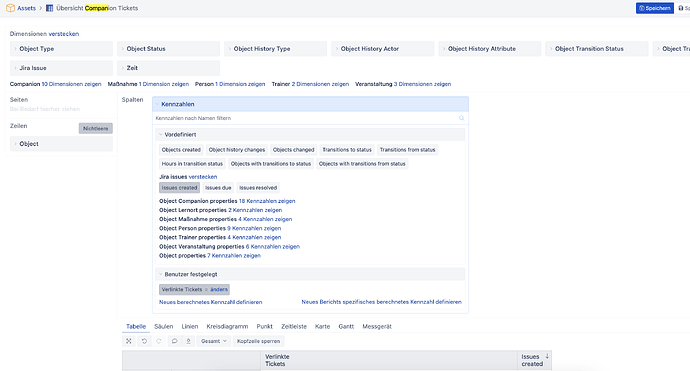Switch to the Säulen chart tab
The image size is (690, 371).
[164, 327]
